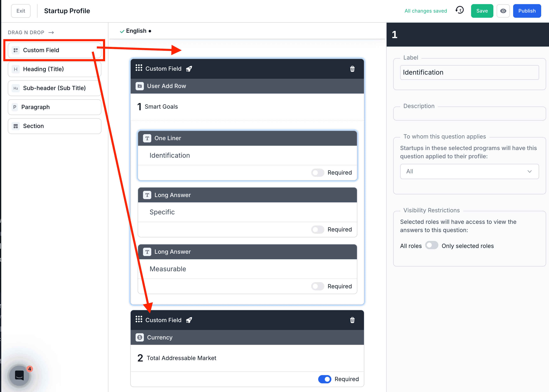
Task: Click inside the Description text field
Action: click(x=469, y=113)
